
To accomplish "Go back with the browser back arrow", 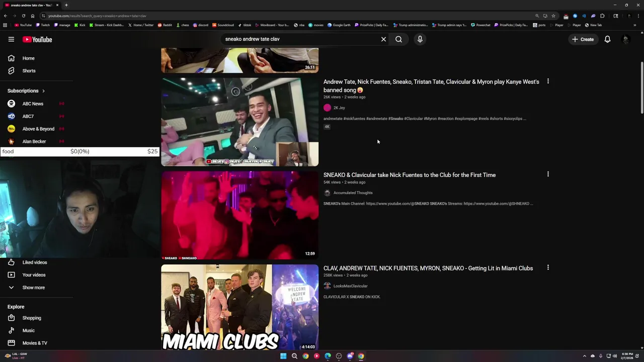I will tap(5, 16).
